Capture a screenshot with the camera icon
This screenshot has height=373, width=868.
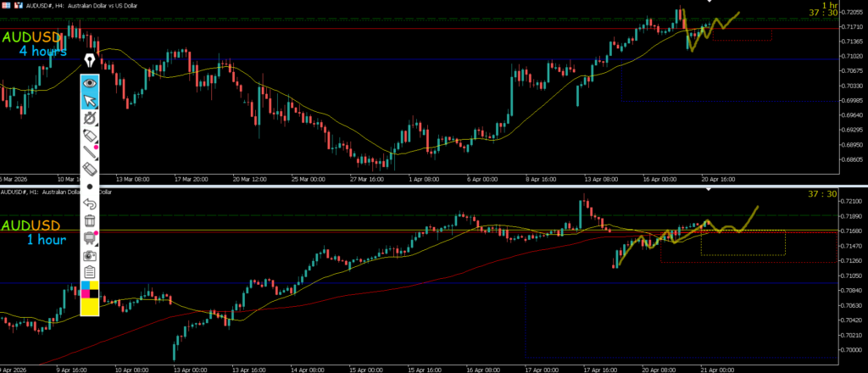coord(90,255)
